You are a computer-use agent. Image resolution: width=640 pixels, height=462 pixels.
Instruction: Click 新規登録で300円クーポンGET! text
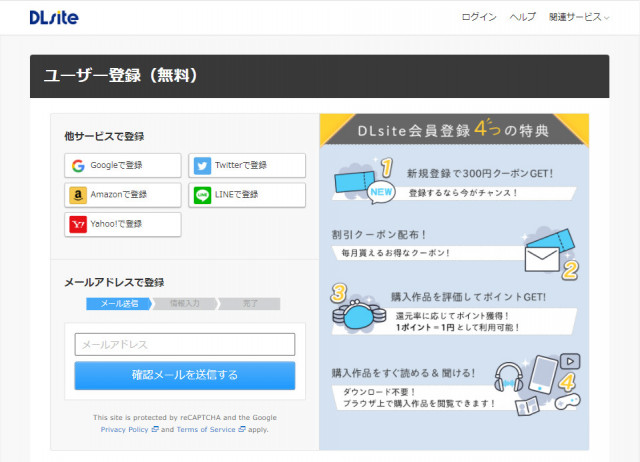[480, 173]
